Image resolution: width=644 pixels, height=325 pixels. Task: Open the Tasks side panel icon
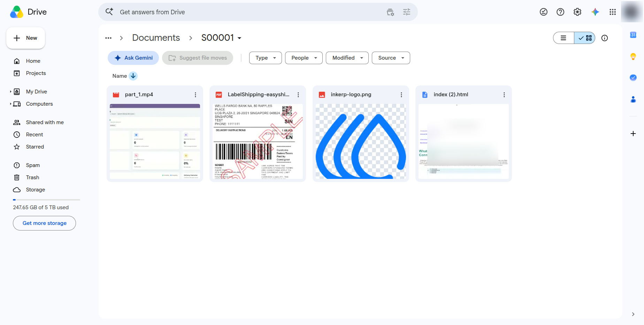click(x=633, y=77)
